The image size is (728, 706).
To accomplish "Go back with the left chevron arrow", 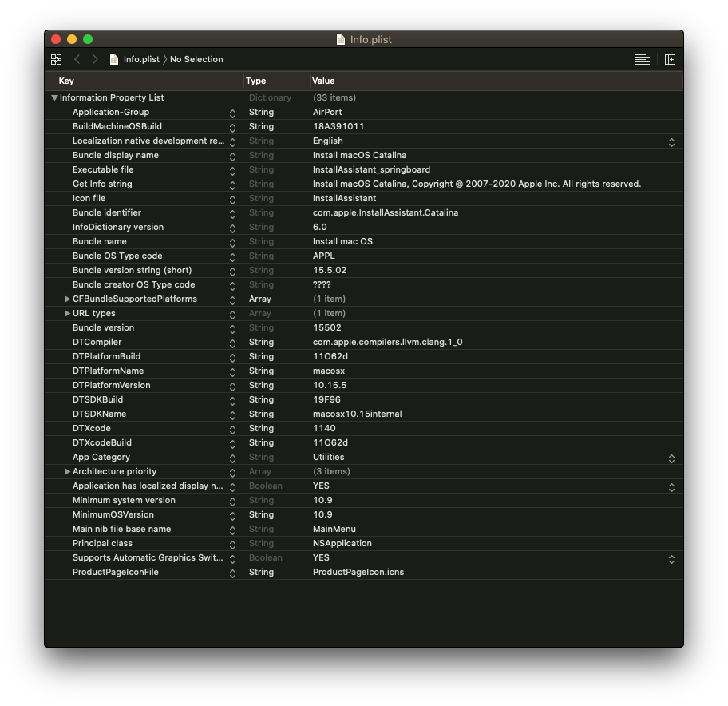I will [77, 59].
